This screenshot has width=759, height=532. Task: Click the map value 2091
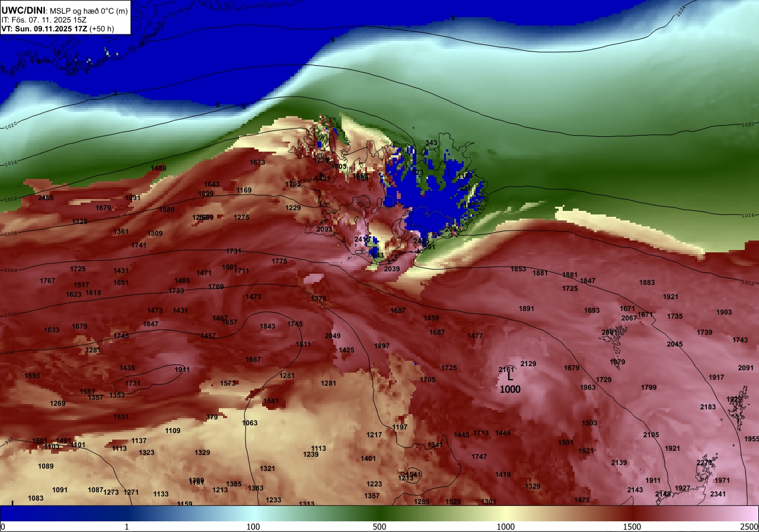point(746,368)
